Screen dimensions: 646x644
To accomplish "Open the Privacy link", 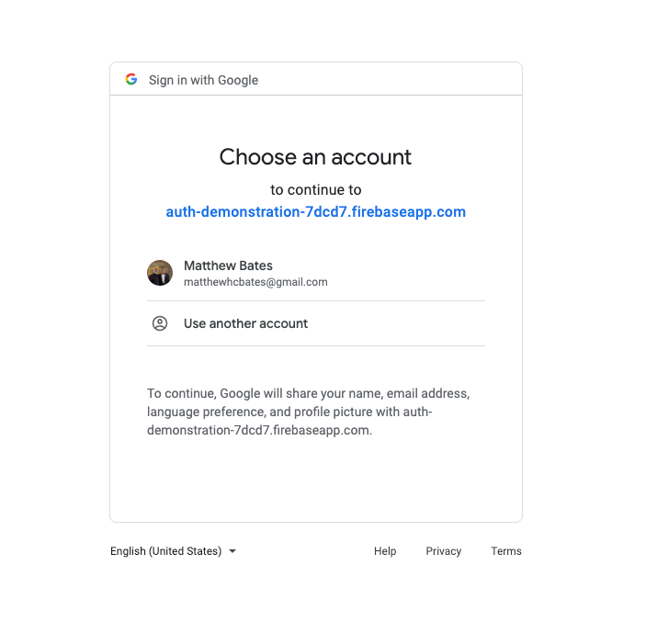I will (x=443, y=551).
